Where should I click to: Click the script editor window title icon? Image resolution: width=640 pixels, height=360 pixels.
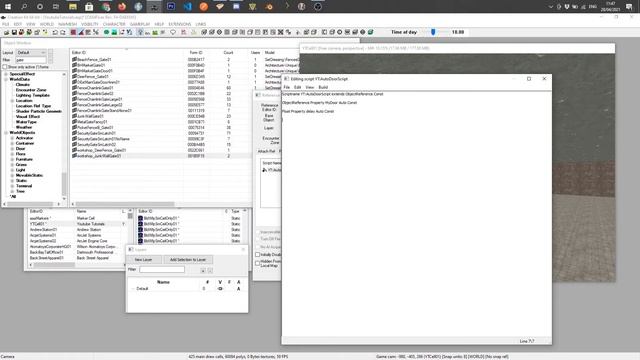tap(287, 79)
